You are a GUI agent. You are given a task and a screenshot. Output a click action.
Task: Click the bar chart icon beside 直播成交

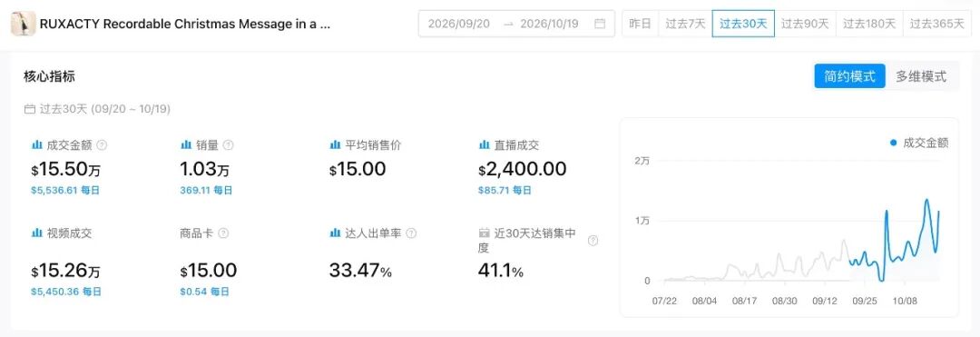tap(484, 145)
